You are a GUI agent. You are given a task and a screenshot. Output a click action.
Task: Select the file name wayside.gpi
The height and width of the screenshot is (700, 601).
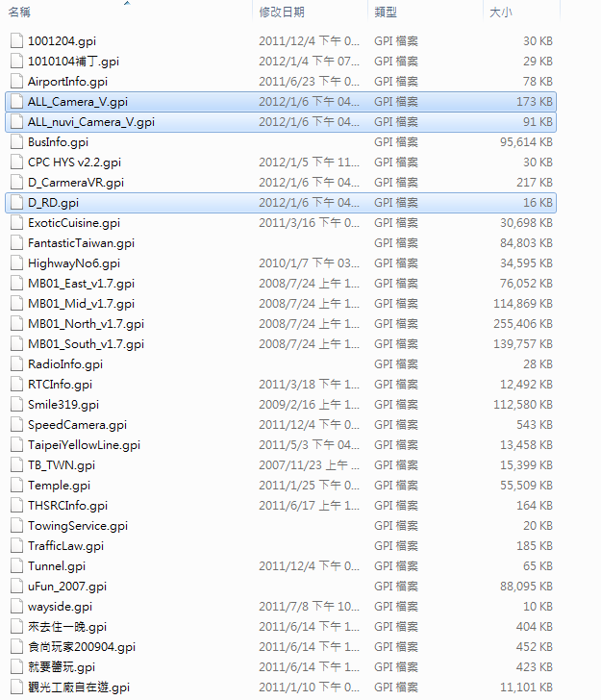point(60,607)
